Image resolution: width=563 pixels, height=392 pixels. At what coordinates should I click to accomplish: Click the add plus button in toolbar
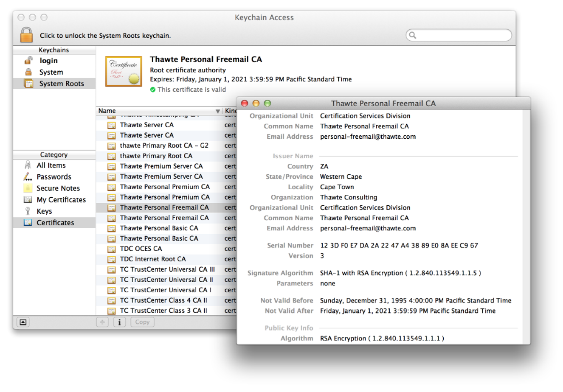[x=102, y=322]
